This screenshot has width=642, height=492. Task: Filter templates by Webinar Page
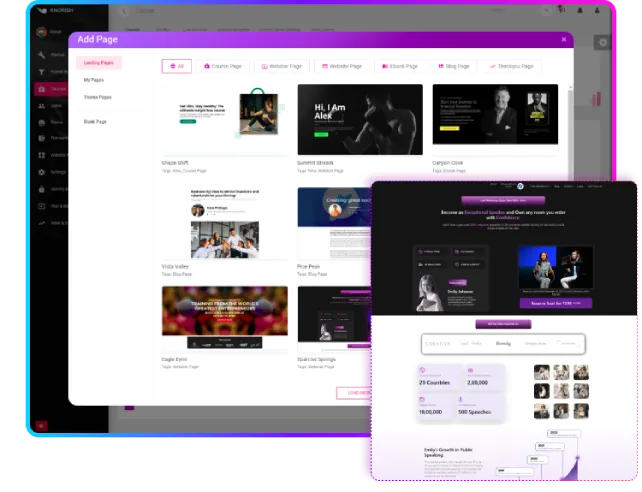tap(282, 66)
